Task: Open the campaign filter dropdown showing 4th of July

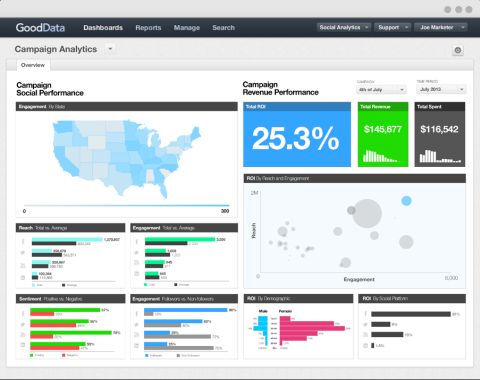Action: tap(381, 90)
